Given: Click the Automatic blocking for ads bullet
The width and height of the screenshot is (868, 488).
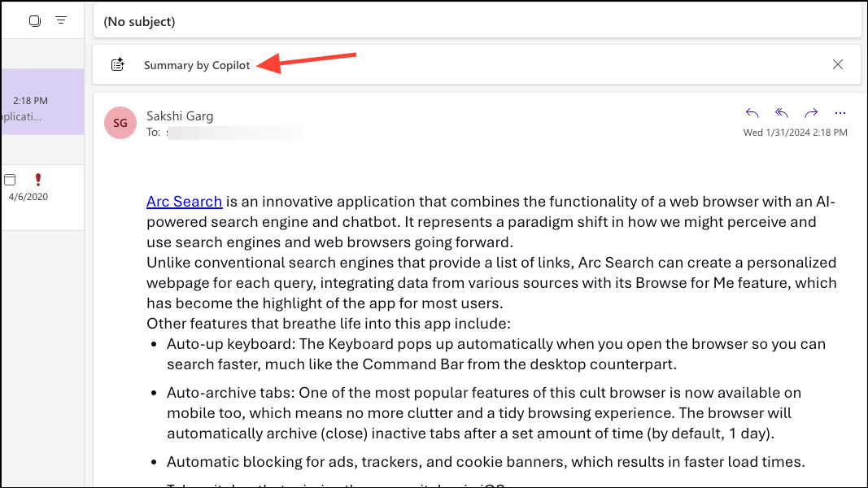Looking at the screenshot, I should 486,462.
